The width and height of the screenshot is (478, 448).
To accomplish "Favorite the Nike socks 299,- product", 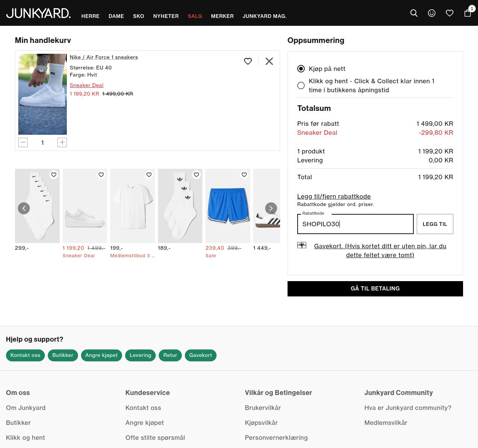I will pos(54,175).
